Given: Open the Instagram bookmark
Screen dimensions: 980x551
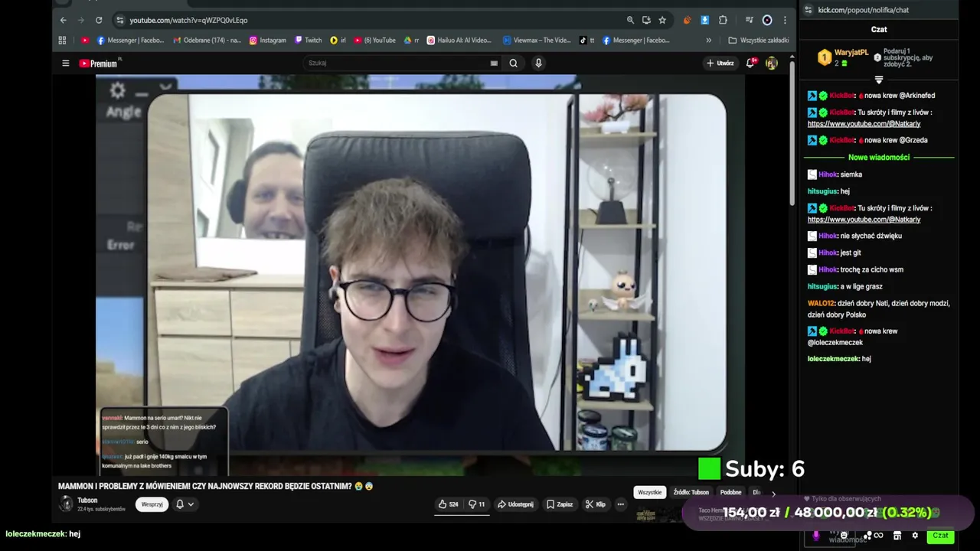Looking at the screenshot, I should click(268, 40).
